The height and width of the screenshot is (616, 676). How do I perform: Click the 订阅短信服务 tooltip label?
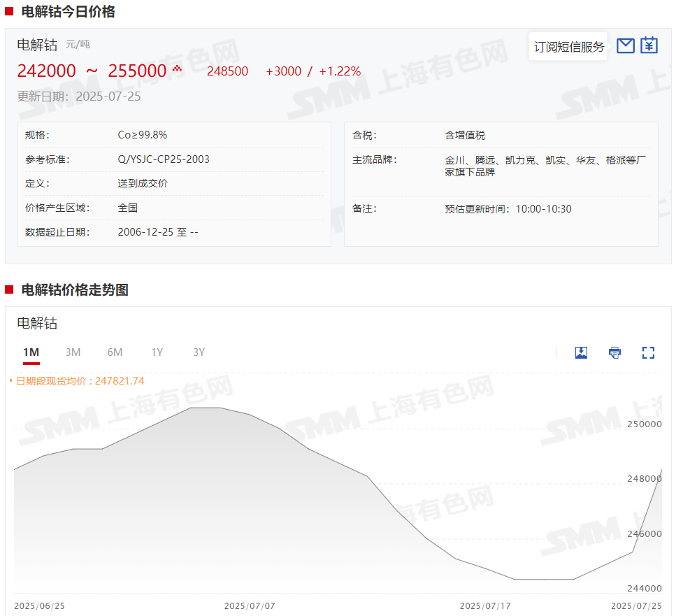[x=568, y=47]
